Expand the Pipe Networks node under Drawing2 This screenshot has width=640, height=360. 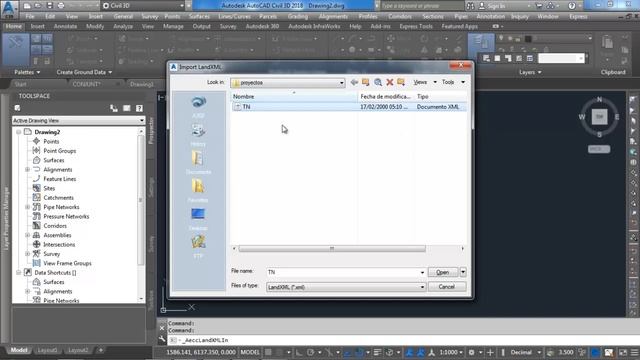pos(27,207)
